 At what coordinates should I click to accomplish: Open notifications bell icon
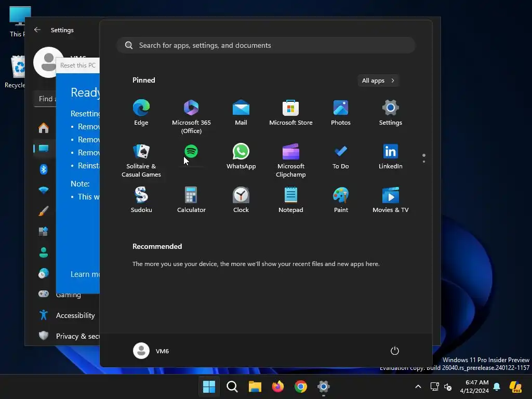(497, 387)
